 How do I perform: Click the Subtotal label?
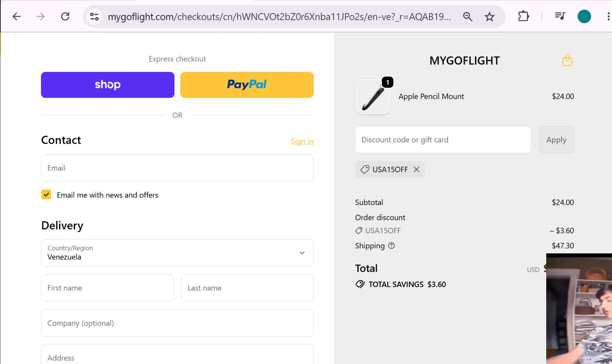click(369, 202)
